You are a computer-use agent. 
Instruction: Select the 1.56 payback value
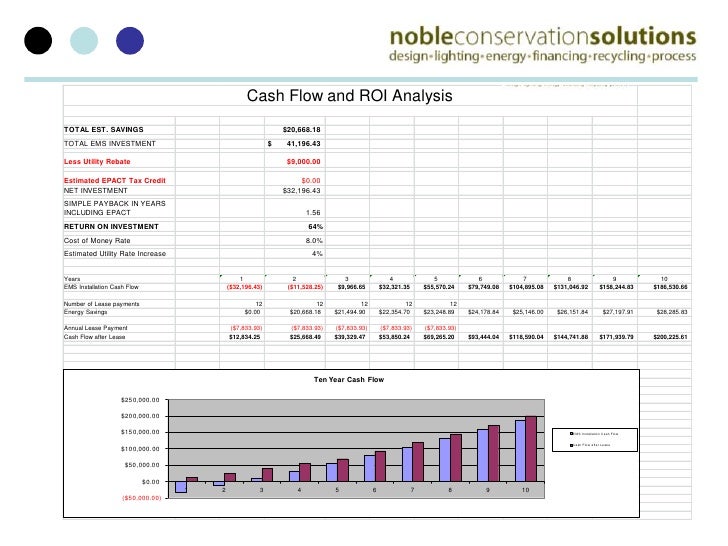[x=313, y=212]
